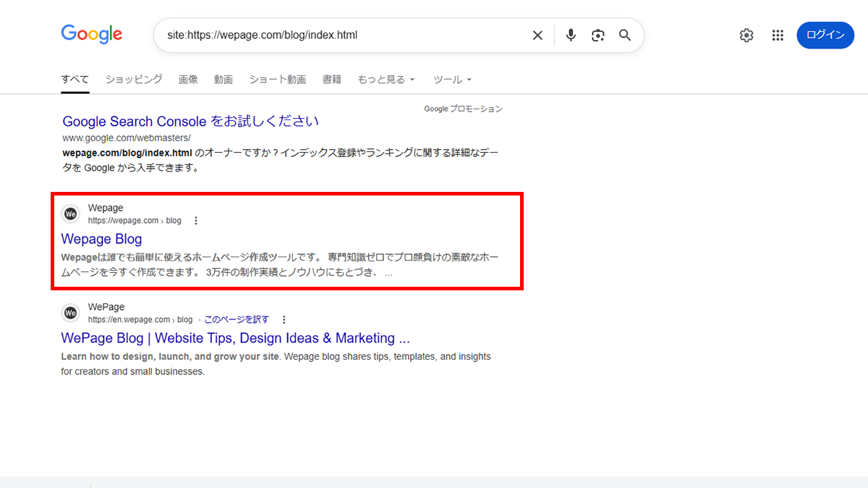868x488 pixels.
Task: Switch to the ショッピング tab
Action: [x=134, y=80]
